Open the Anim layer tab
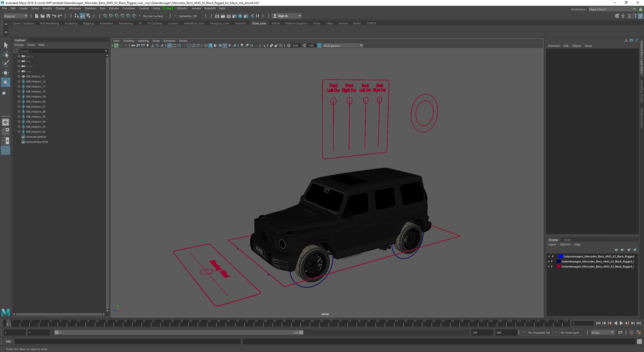Viewport: 644px width, 352px height. click(x=567, y=240)
